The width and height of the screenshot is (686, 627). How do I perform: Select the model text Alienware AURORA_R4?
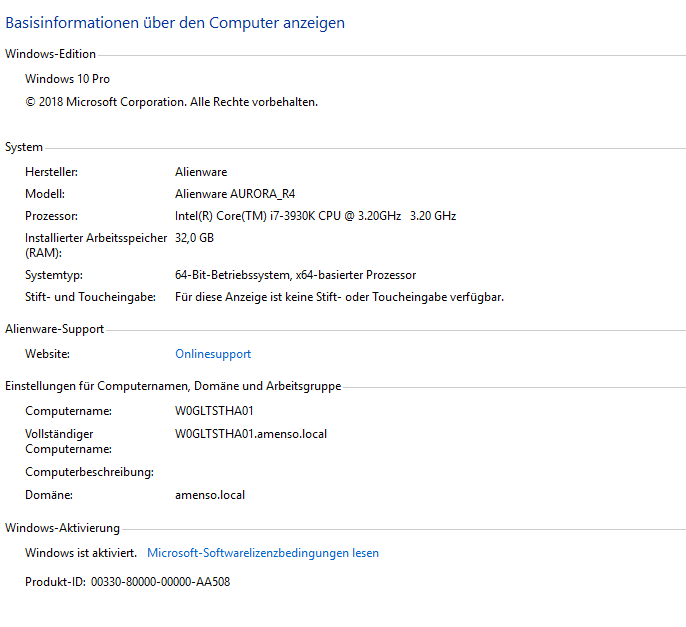pos(235,194)
